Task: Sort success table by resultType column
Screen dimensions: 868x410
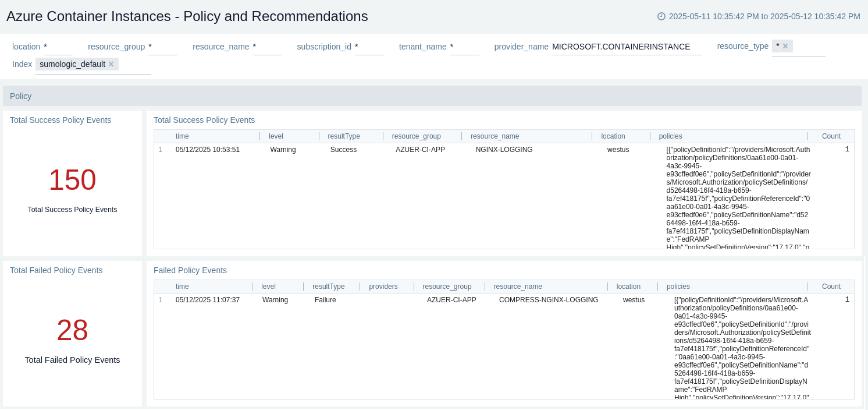Action: [x=344, y=136]
